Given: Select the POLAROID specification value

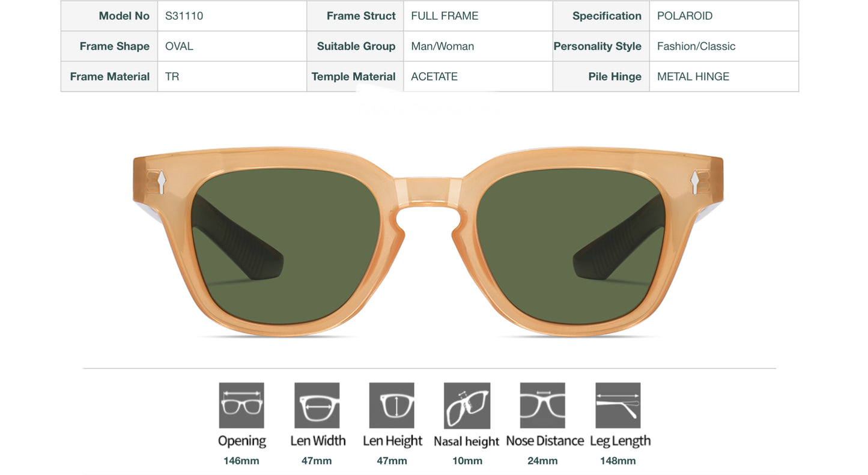Looking at the screenshot, I should (685, 16).
